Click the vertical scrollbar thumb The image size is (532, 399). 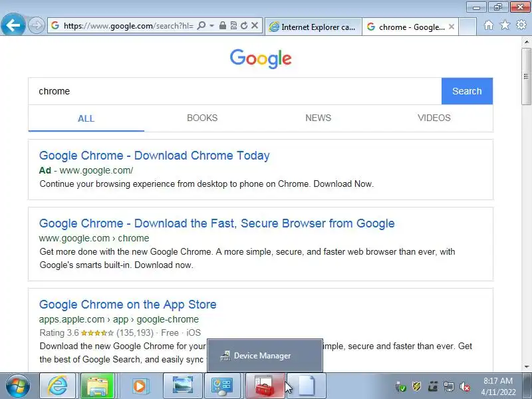527,76
